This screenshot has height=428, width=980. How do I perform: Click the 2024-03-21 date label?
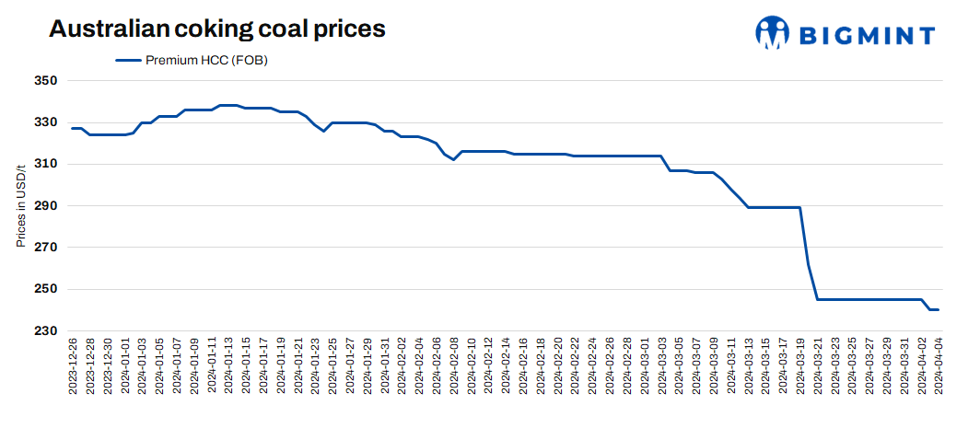(817, 366)
